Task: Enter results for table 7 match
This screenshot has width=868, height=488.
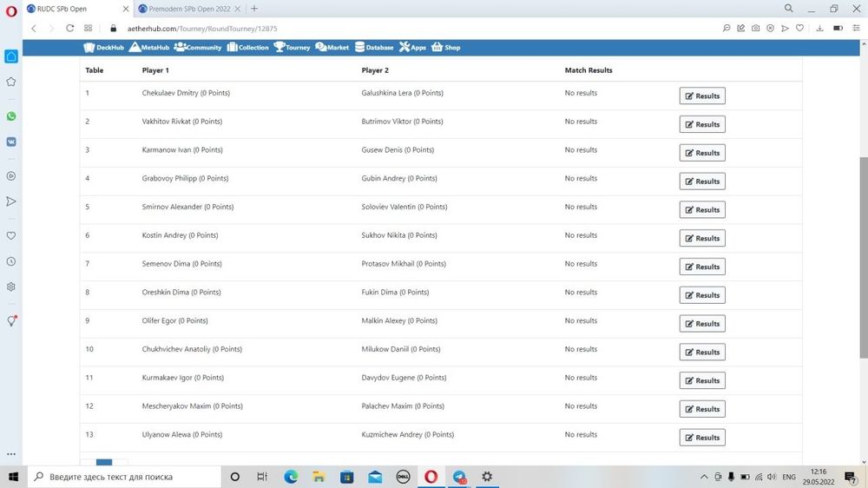Action: [x=701, y=267]
